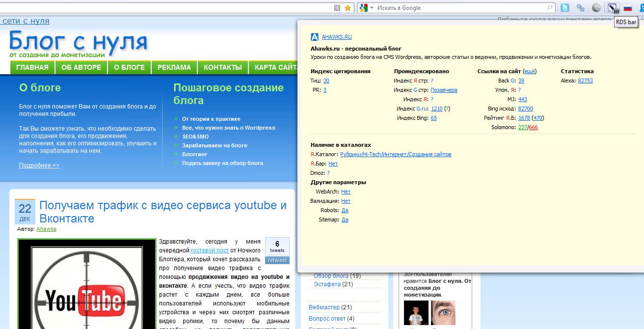
Task: Open the search engine dropdown arrow
Action: point(372,8)
